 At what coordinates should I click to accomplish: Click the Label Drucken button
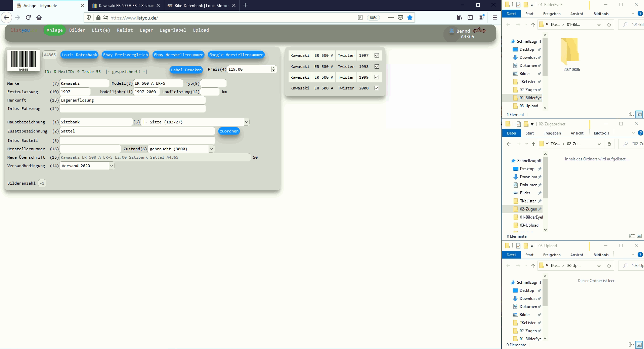(x=186, y=70)
